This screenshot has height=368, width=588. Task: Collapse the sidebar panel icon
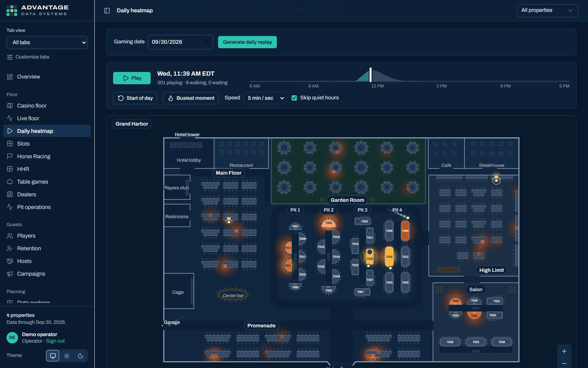pos(107,10)
